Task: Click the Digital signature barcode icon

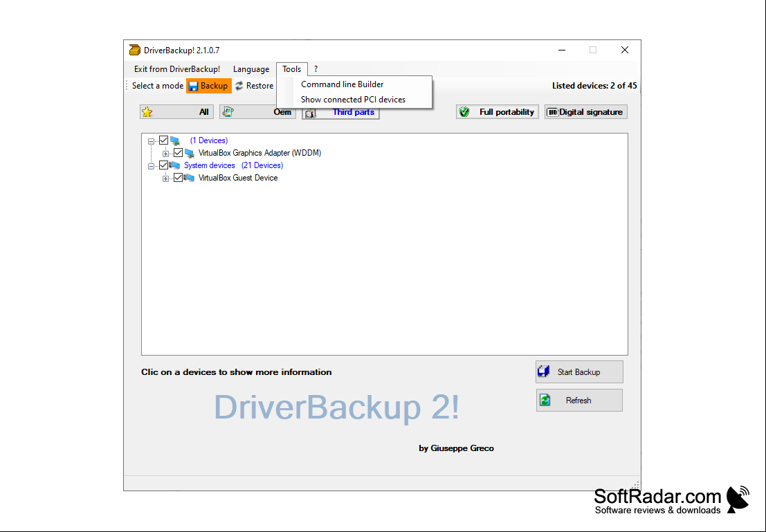Action: point(552,112)
